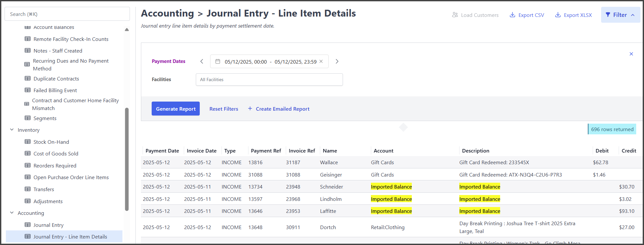Click the calendar icon in Payment Dates
Screen dimensions: 644x245
(218, 61)
